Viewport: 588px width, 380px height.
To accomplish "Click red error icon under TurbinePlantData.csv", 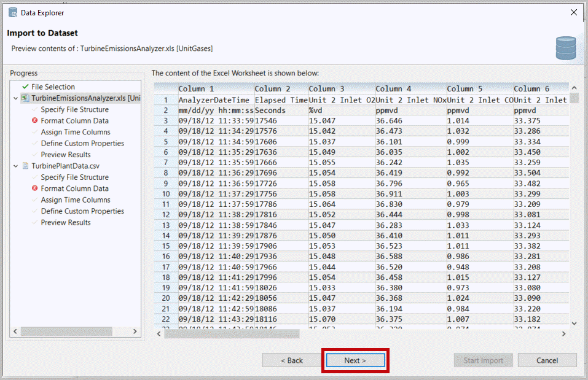I will pos(35,188).
